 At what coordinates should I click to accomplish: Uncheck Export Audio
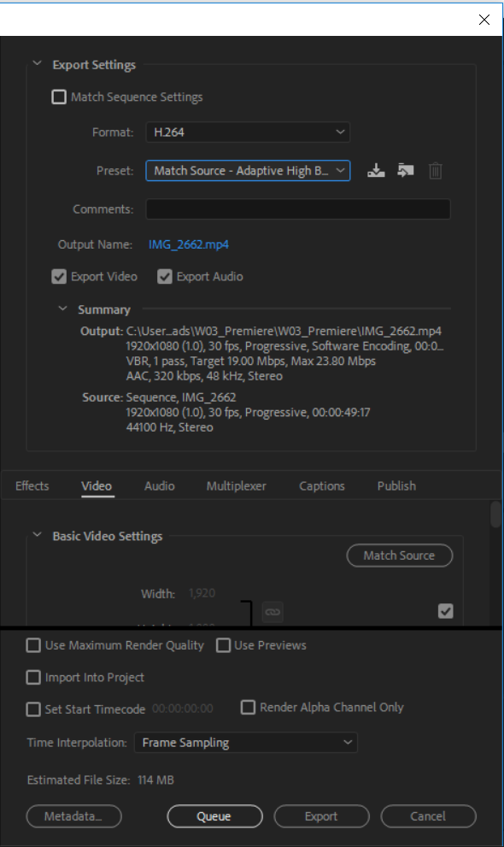click(x=165, y=277)
